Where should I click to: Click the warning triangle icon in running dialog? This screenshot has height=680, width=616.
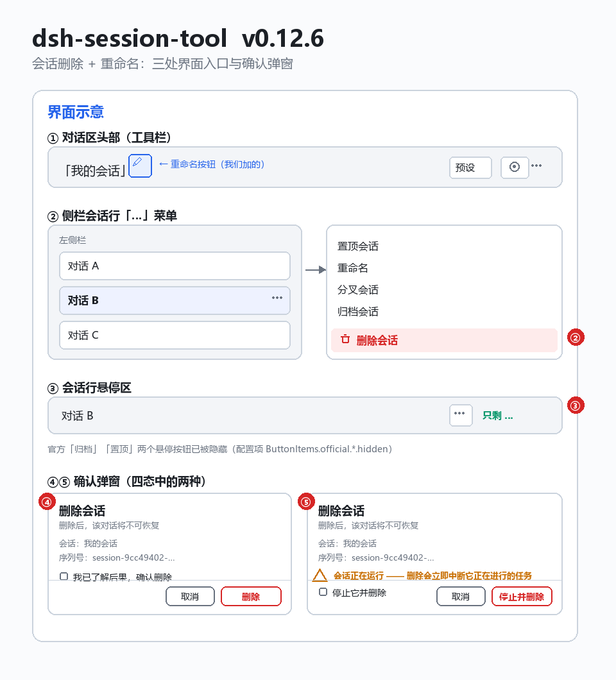click(x=320, y=575)
